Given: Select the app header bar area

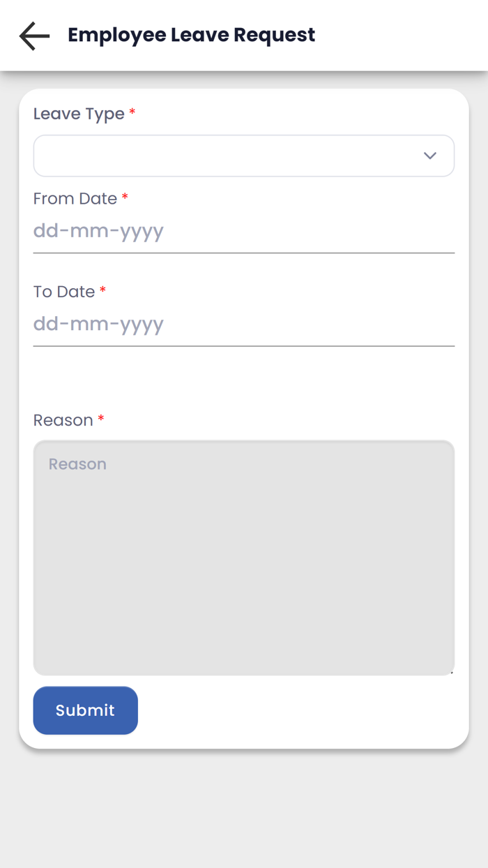Looking at the screenshot, I should click(x=244, y=35).
